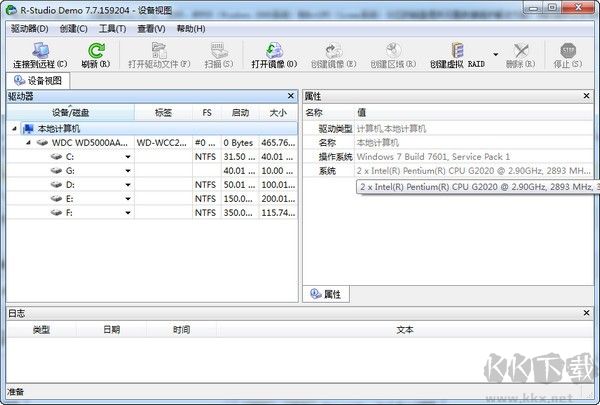600x405 pixels.
Task: Click the 文本 log column header
Action: click(405, 330)
